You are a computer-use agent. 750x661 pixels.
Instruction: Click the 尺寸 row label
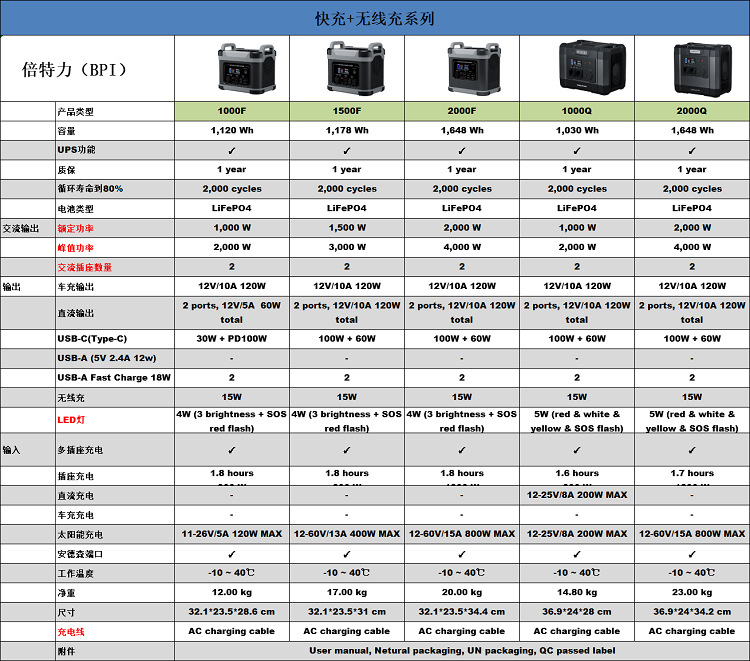click(x=66, y=613)
